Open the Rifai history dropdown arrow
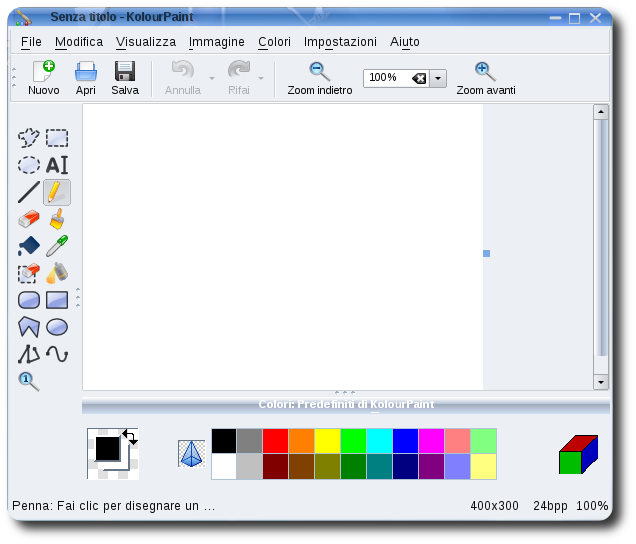This screenshot has height=544, width=636. [261, 78]
